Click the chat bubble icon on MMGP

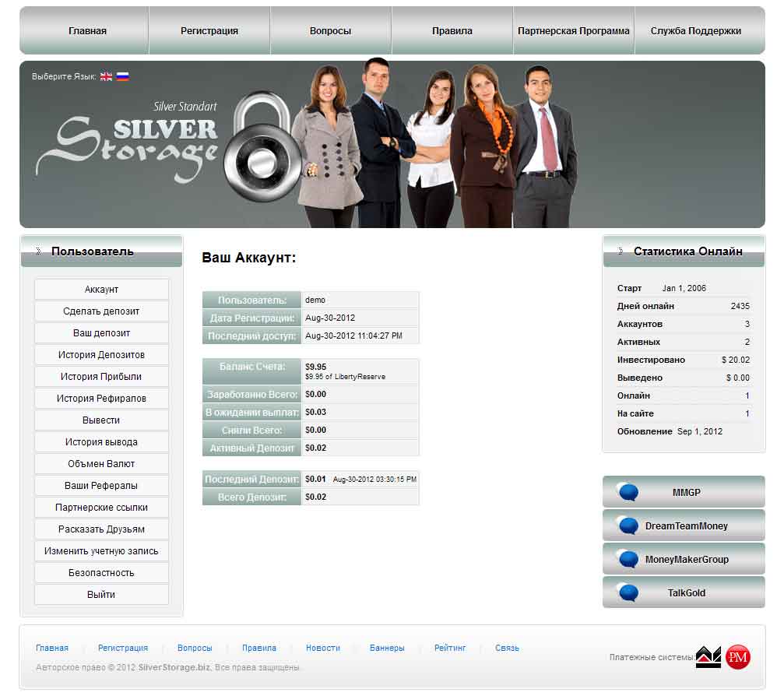[x=628, y=492]
